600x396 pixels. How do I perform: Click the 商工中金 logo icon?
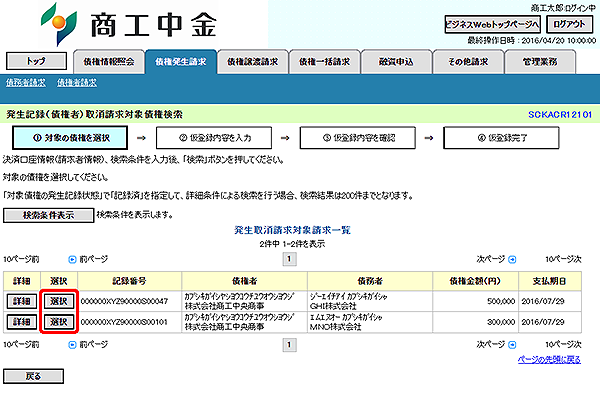[x=59, y=24]
